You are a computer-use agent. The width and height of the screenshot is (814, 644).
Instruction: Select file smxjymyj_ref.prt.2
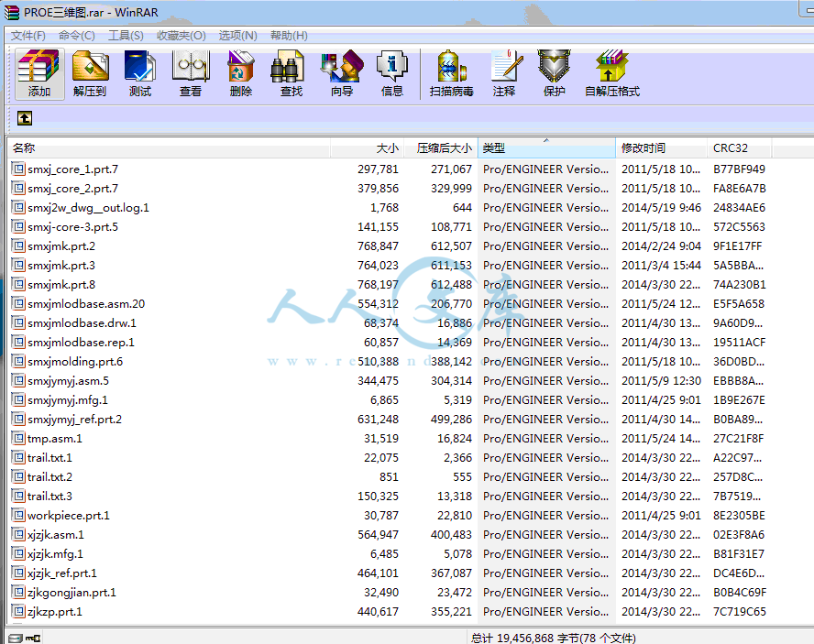click(x=75, y=419)
